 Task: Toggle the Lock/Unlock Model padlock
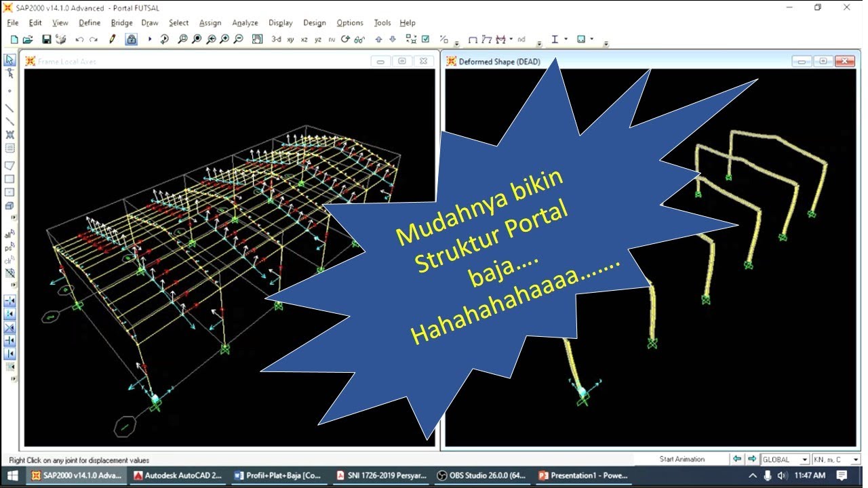[132, 39]
